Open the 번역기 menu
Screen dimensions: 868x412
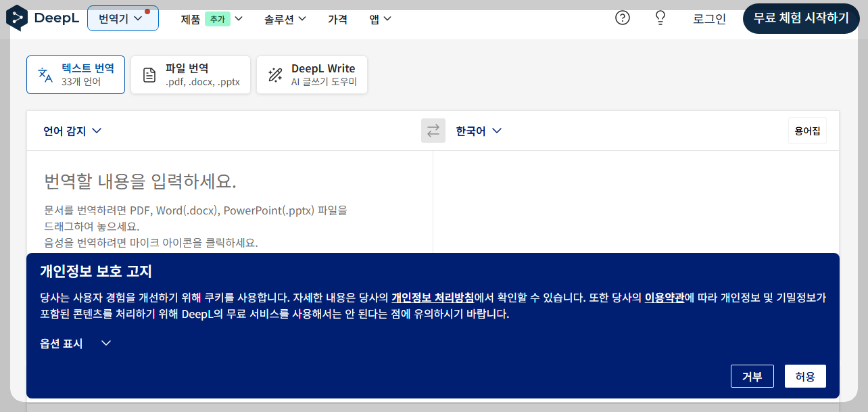coord(122,18)
